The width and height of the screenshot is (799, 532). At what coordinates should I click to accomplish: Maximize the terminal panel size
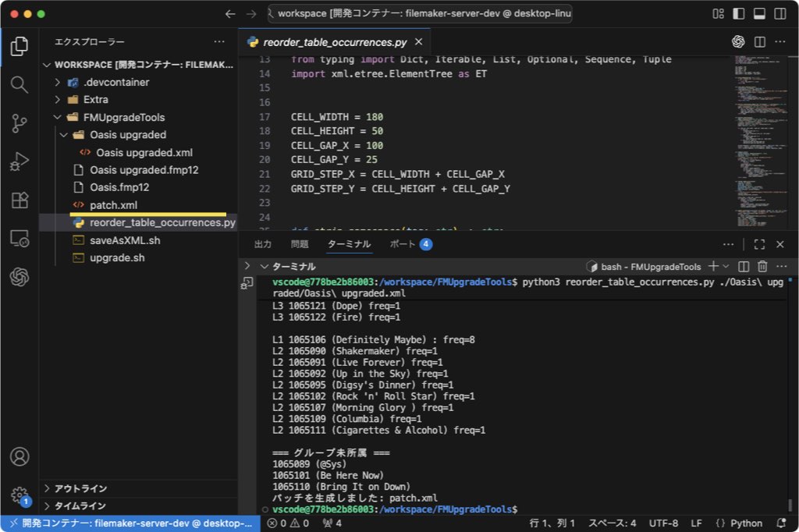(759, 244)
